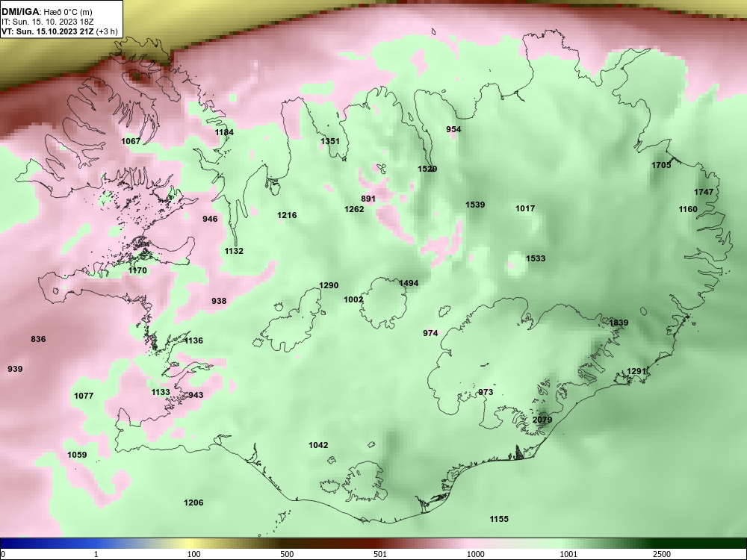747x560 pixels.
Task: Click the 943 height value
Action: point(196,395)
